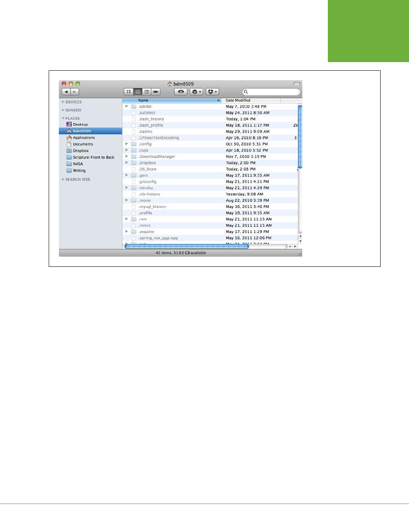Click the toolbar hide pill button

(x=297, y=84)
